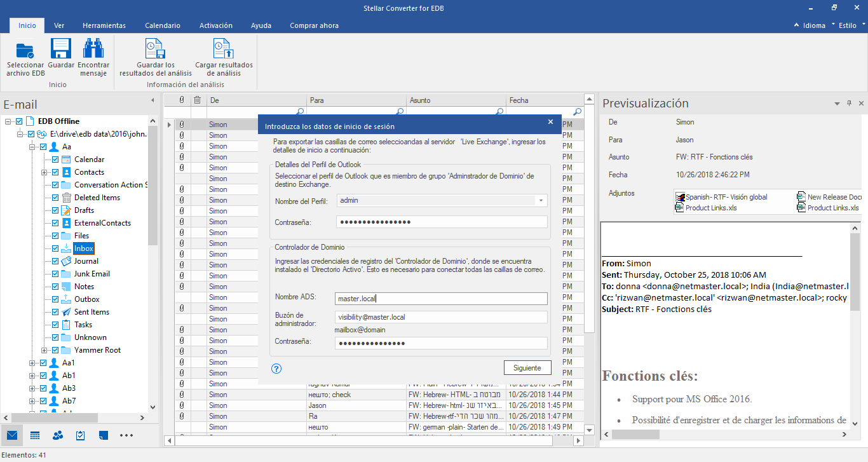
Task: Open notes view icon in bottom bar
Action: click(x=104, y=435)
